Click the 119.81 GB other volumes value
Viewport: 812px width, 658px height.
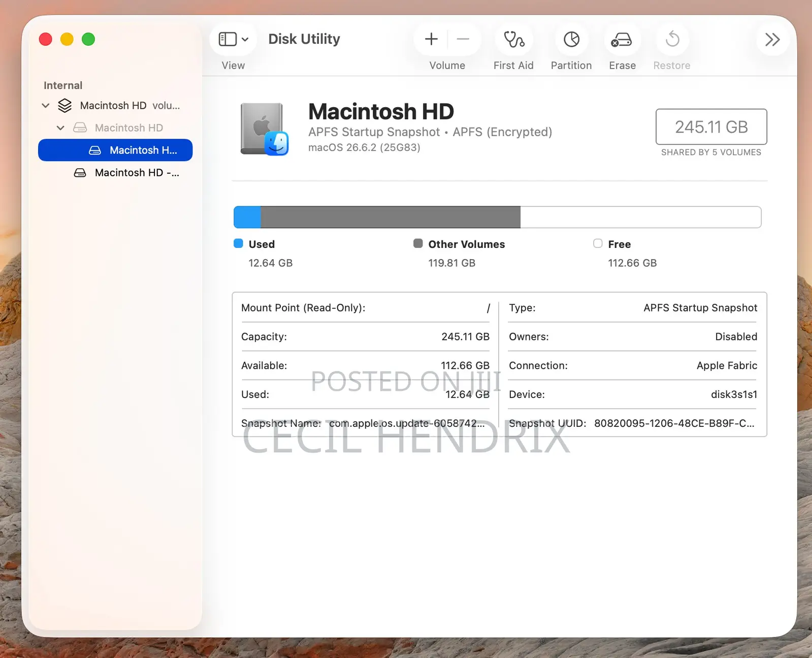pos(451,263)
